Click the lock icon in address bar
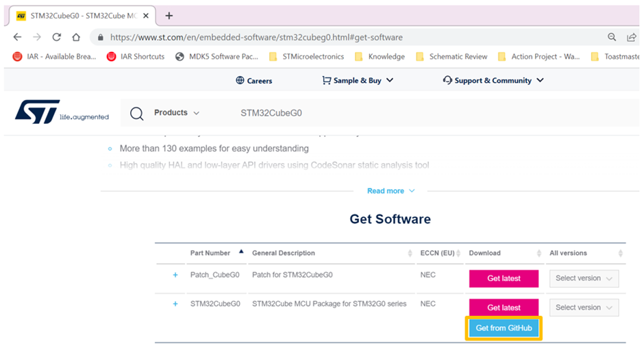 click(x=100, y=38)
